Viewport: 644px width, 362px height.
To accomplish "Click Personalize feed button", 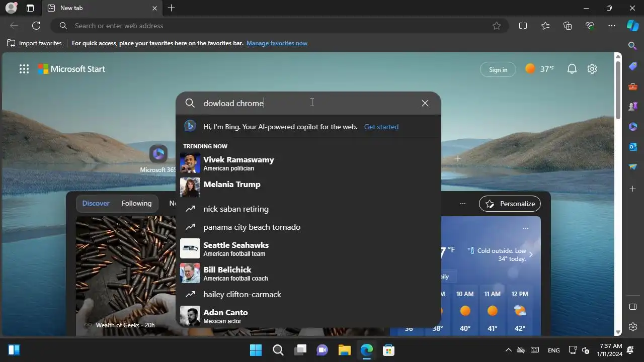I will pyautogui.click(x=510, y=204).
